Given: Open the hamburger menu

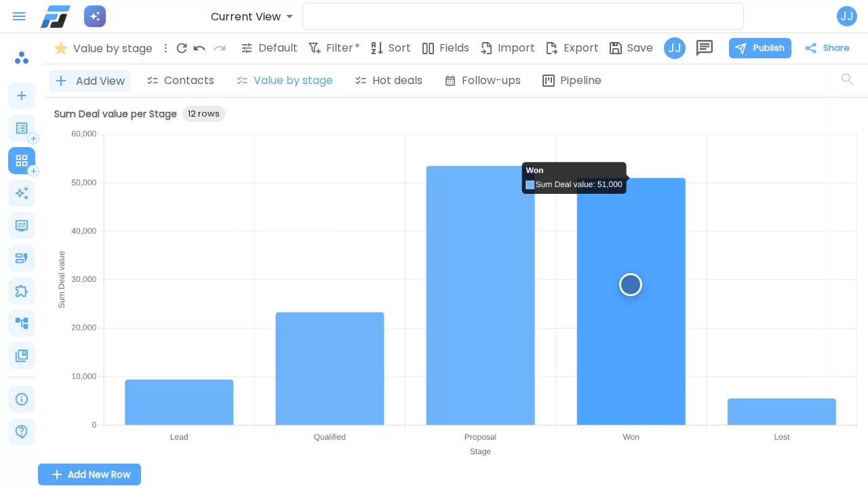Looking at the screenshot, I should pyautogui.click(x=19, y=16).
